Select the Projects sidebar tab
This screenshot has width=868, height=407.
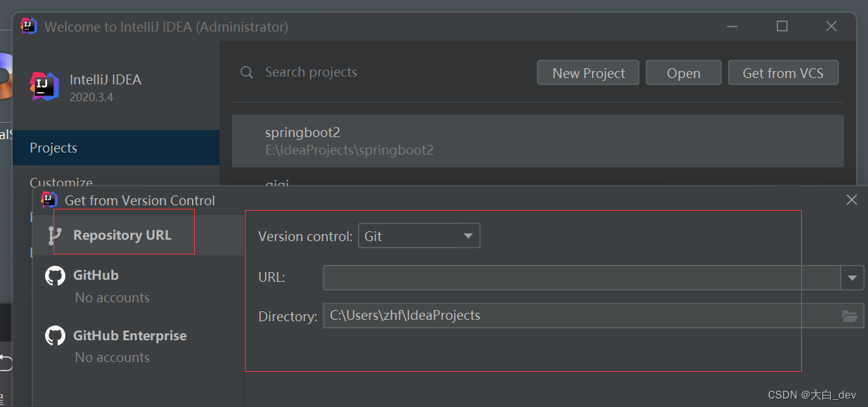(116, 148)
